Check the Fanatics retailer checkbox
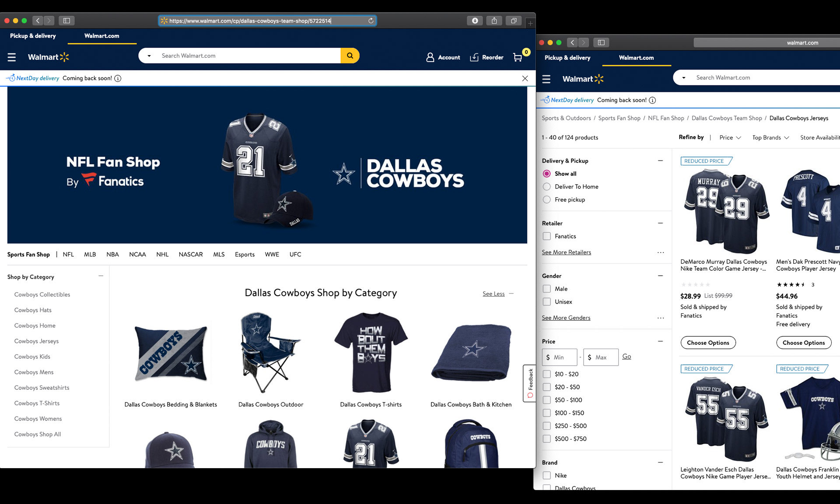 pos(546,236)
